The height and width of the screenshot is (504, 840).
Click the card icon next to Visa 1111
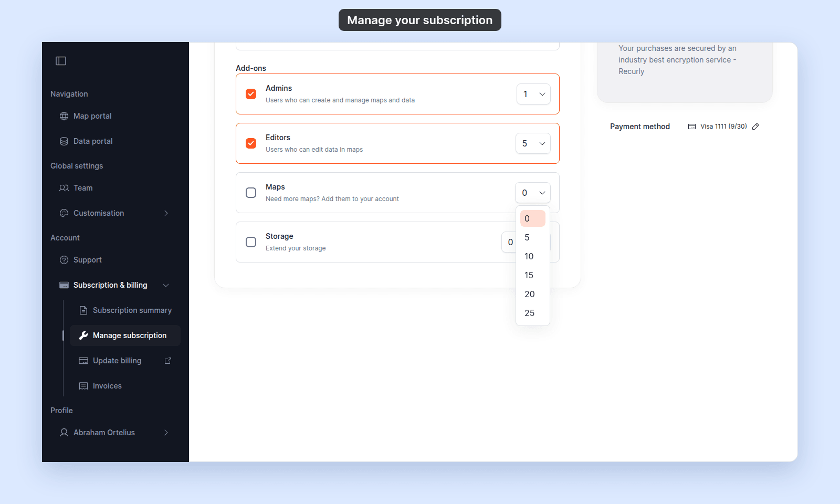tap(692, 127)
